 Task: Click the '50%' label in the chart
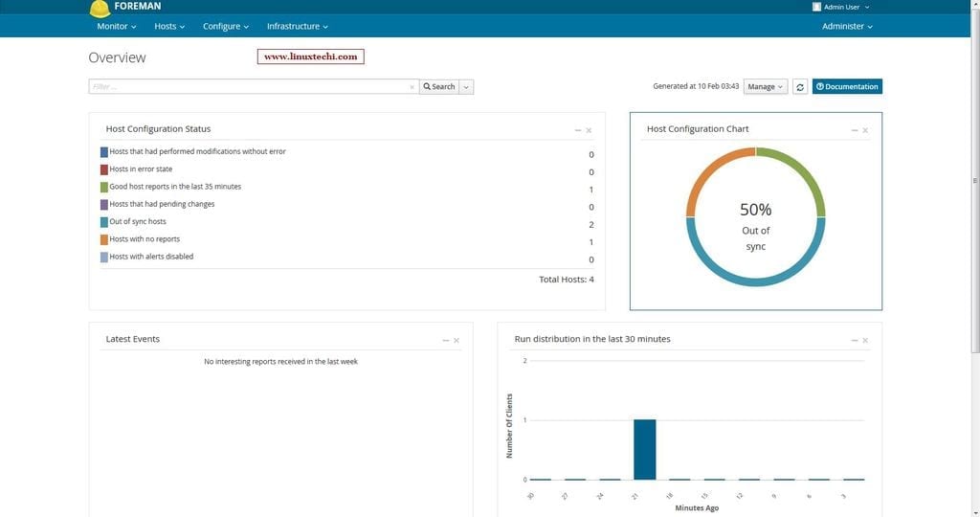click(756, 210)
